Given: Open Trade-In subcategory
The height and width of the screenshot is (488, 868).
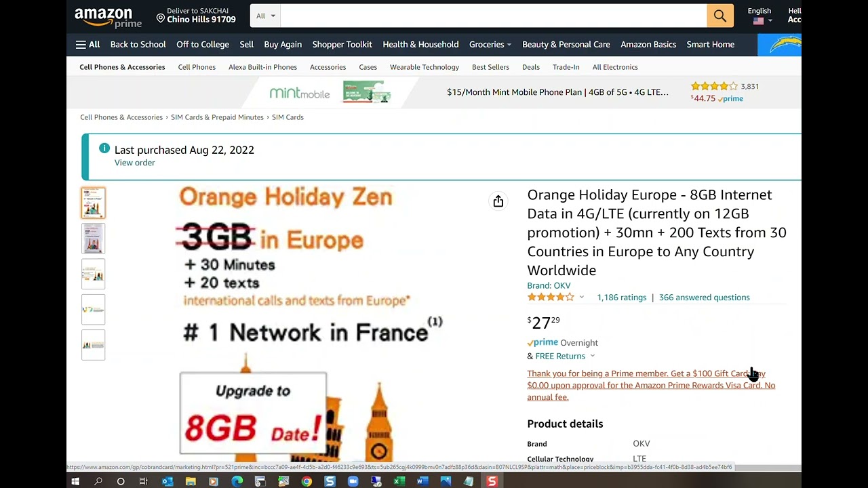Looking at the screenshot, I should click(x=566, y=67).
